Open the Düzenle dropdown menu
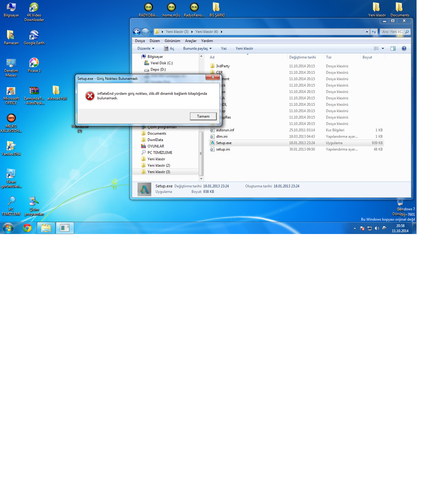444x504 pixels. pyautogui.click(x=146, y=48)
